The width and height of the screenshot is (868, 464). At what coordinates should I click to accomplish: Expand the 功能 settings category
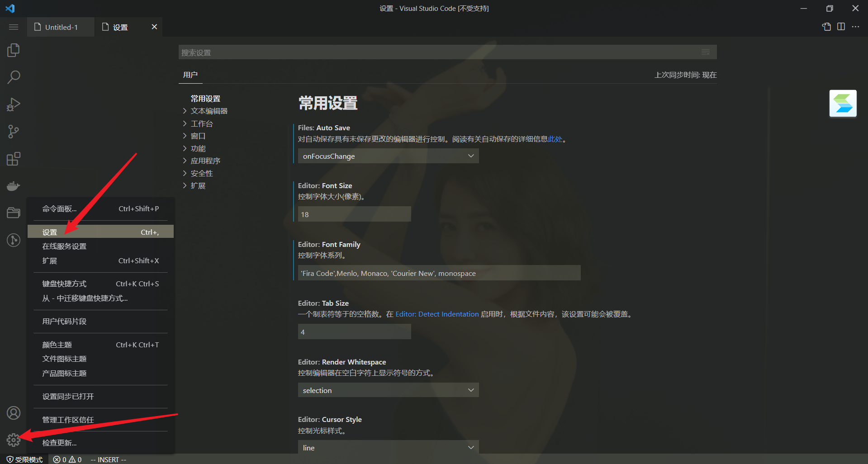pos(194,148)
